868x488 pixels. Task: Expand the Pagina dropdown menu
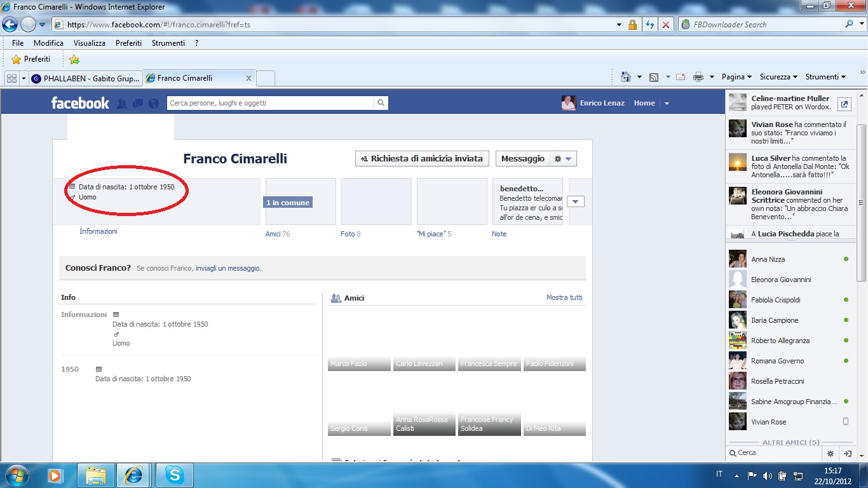[x=736, y=77]
